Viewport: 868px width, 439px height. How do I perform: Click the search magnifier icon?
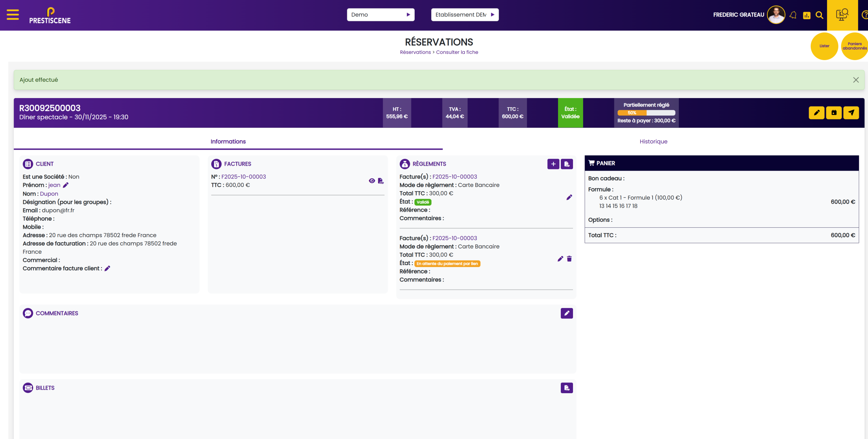(x=819, y=15)
